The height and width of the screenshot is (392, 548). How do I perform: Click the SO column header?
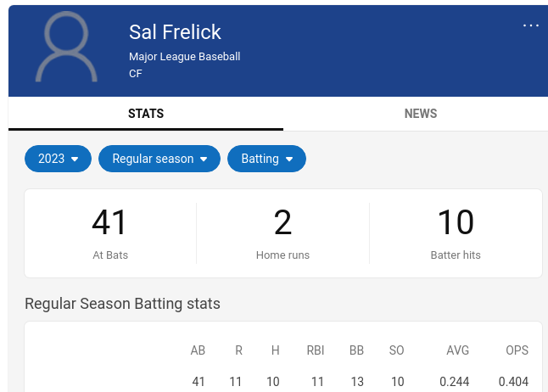click(396, 350)
